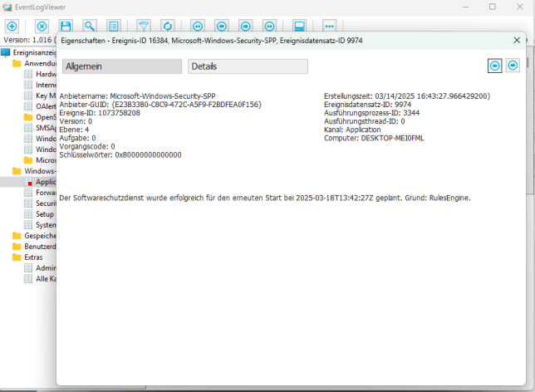Select the Allgemein tab
This screenshot has height=392, width=535.
tap(121, 66)
